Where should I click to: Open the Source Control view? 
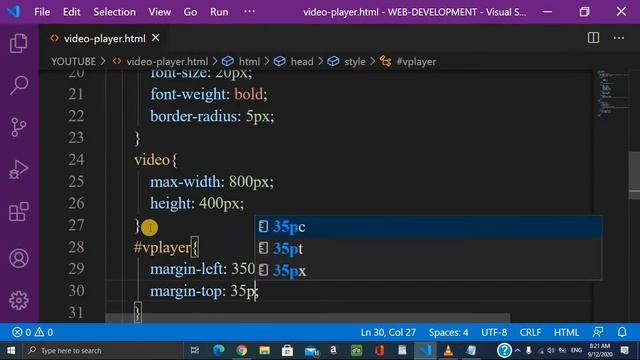click(19, 127)
